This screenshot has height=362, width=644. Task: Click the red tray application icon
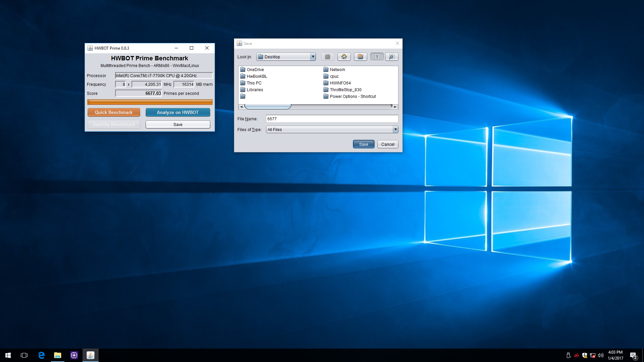click(x=577, y=355)
